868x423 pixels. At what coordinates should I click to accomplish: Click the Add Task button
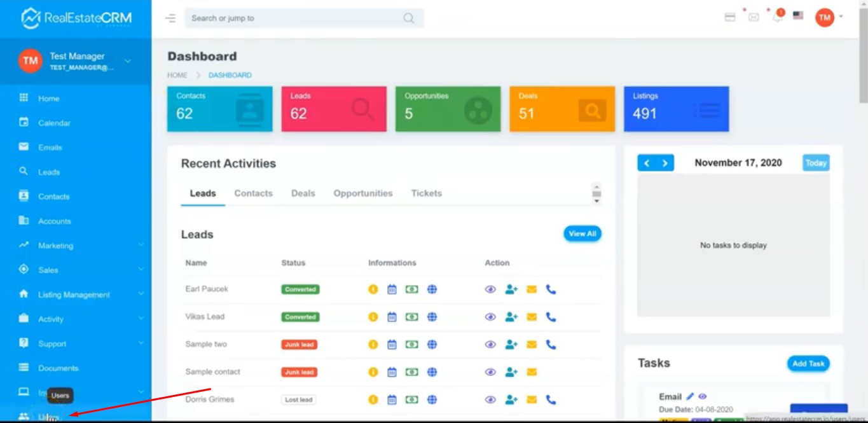coord(808,364)
